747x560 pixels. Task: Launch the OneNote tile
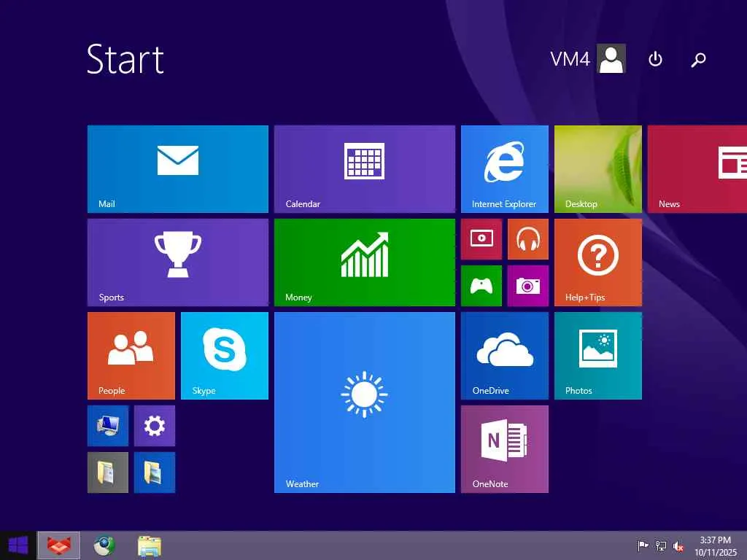[505, 449]
